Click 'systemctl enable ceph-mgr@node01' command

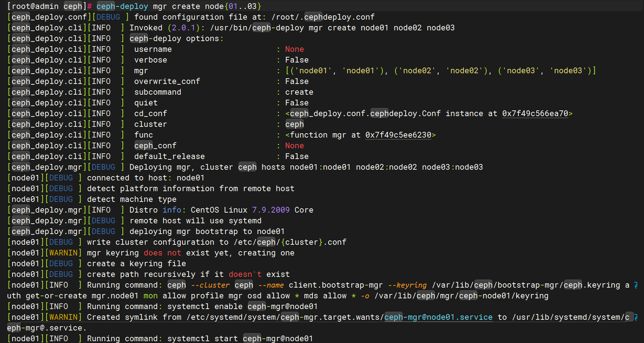point(243,307)
